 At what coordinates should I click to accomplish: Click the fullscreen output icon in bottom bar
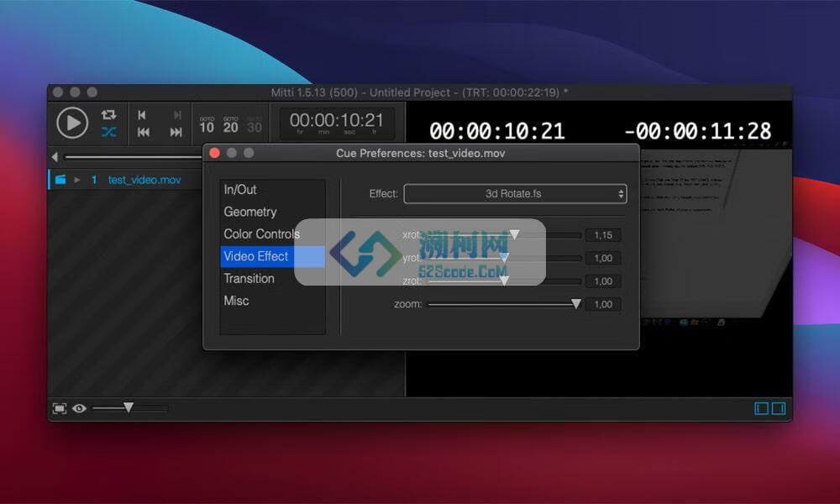click(60, 409)
